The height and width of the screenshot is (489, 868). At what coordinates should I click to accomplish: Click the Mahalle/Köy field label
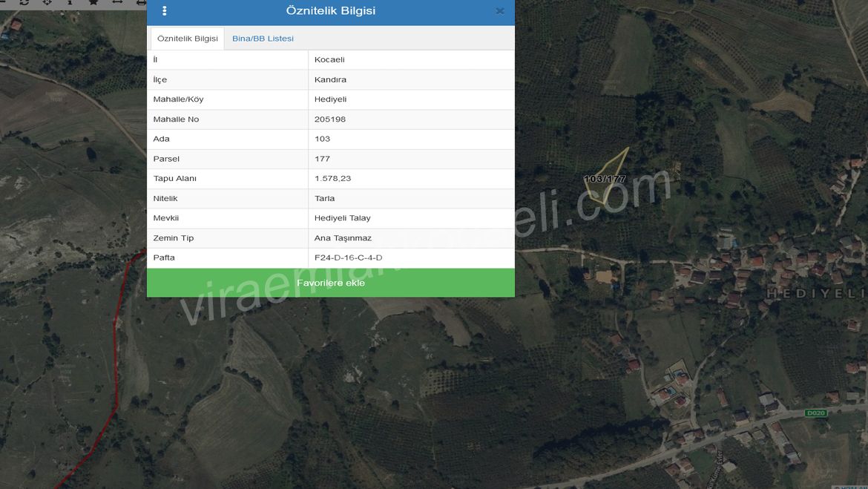[178, 99]
